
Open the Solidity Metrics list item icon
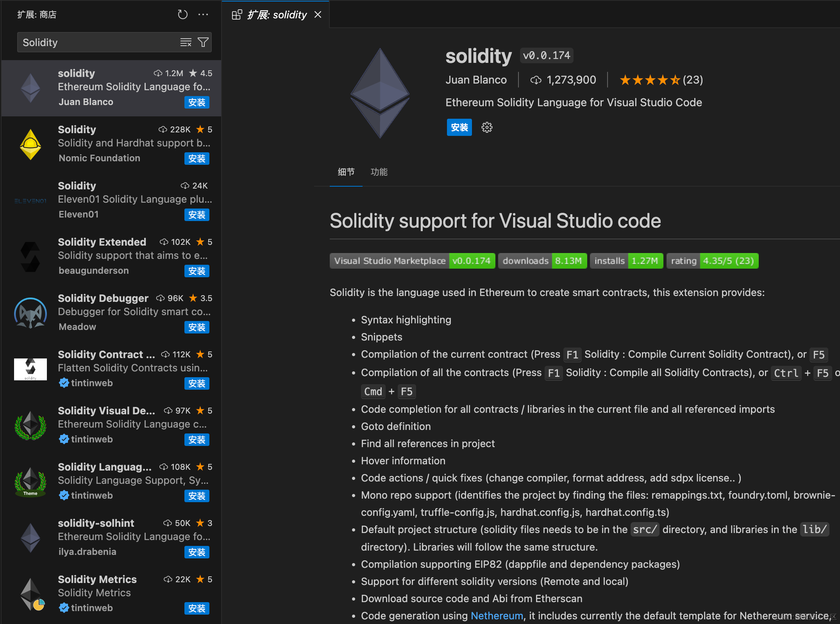(30, 594)
